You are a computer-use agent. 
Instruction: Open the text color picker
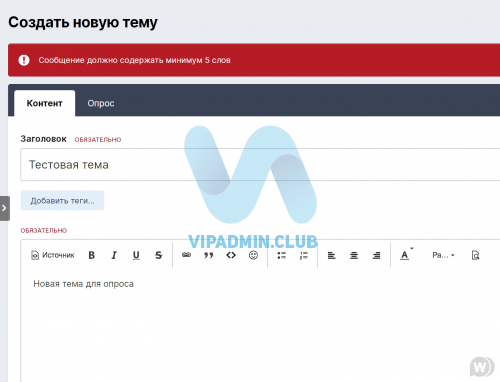click(405, 255)
